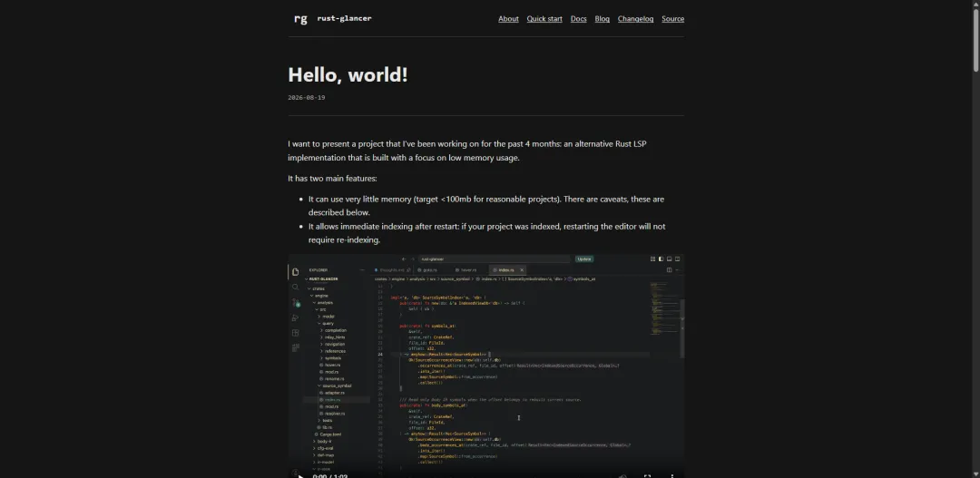The width and height of the screenshot is (980, 478).
Task: Open Explorer panel more actions ellipsis
Action: (x=362, y=270)
